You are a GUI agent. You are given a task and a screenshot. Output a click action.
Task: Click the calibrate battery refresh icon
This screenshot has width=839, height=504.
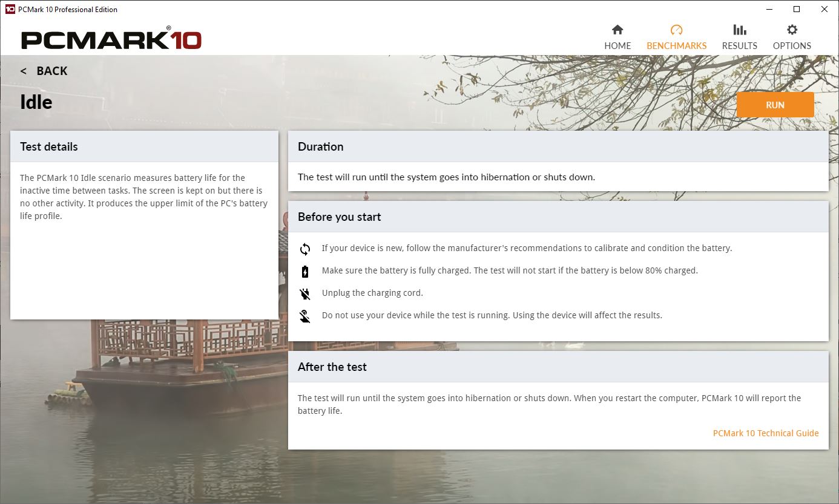305,249
